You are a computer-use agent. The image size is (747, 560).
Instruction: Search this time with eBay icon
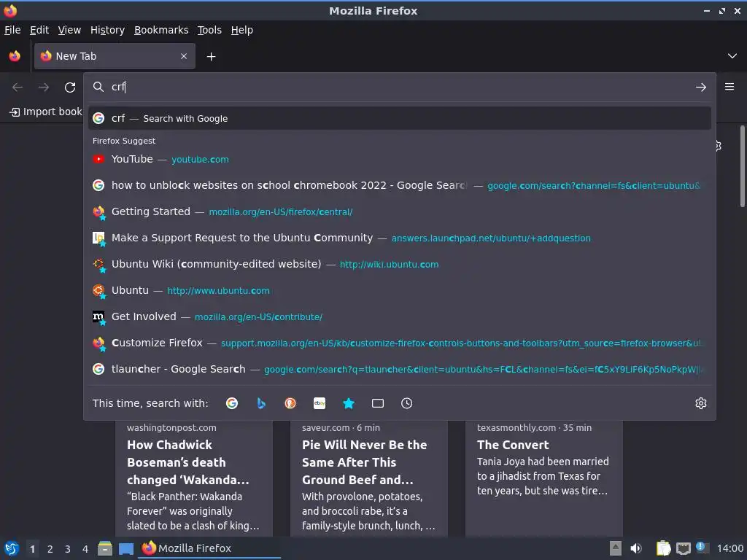click(320, 403)
